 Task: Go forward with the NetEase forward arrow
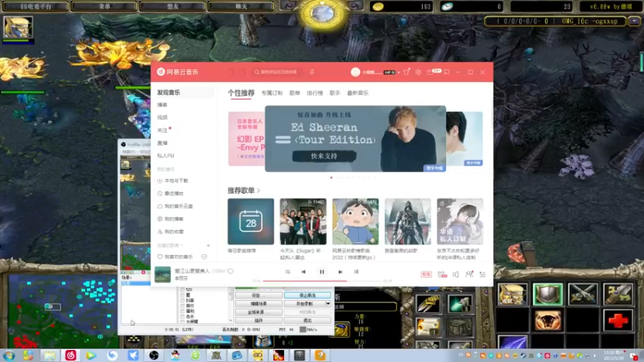click(x=242, y=72)
